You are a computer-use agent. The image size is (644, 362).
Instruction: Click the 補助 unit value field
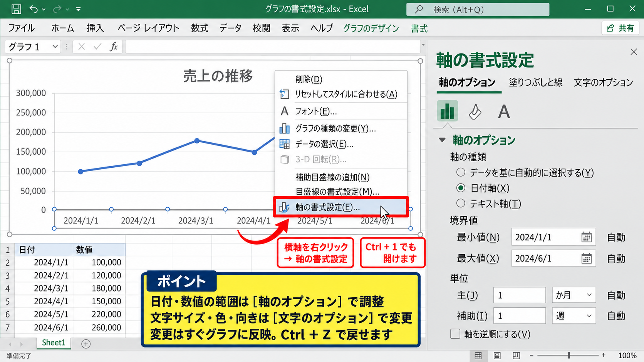click(x=519, y=316)
